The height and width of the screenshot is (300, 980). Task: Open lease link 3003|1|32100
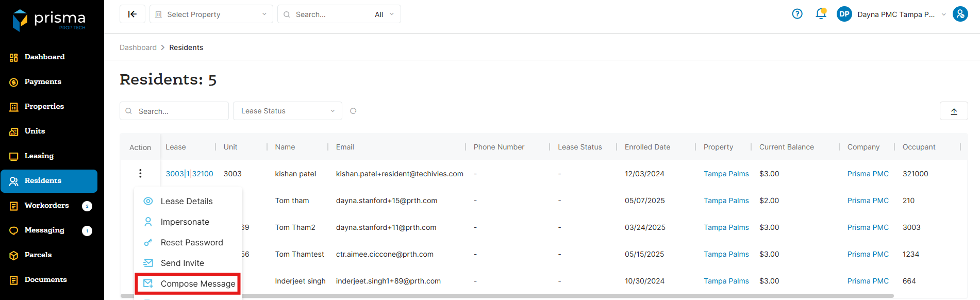click(189, 174)
